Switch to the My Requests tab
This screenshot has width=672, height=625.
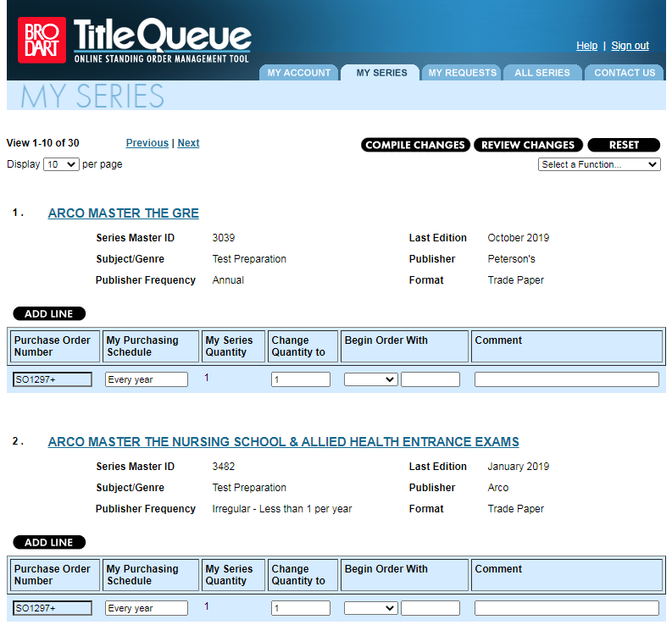(462, 73)
